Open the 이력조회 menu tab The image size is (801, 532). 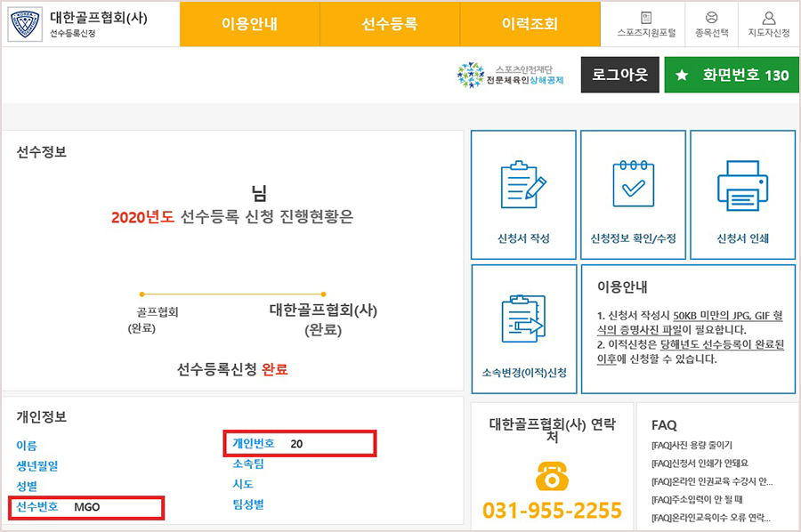pos(530,24)
